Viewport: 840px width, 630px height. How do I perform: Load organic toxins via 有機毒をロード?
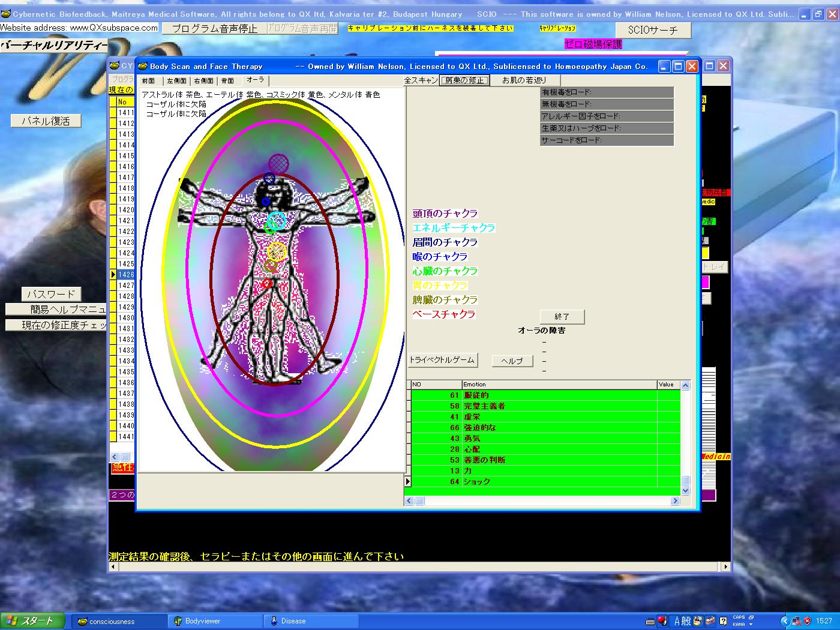(x=607, y=92)
